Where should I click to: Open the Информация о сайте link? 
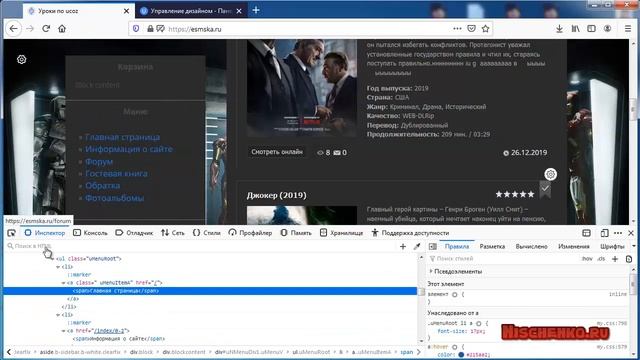(x=129, y=149)
